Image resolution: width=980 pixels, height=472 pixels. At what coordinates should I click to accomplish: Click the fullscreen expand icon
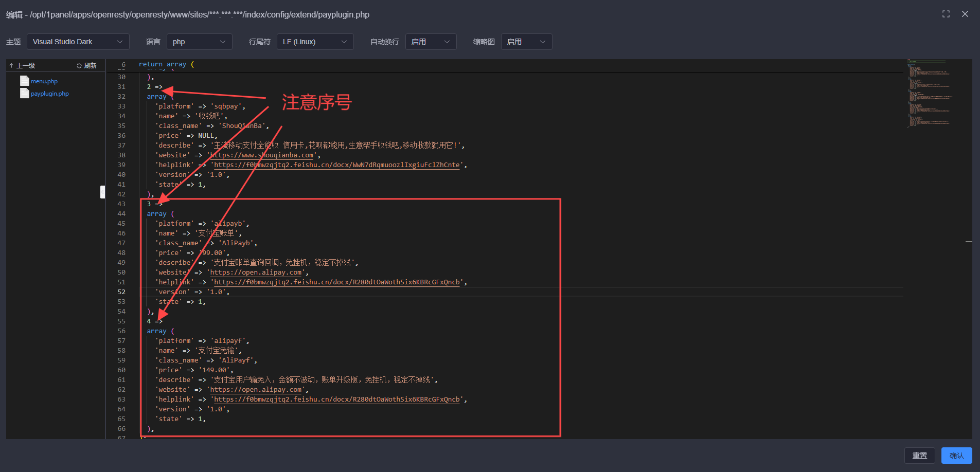[946, 14]
